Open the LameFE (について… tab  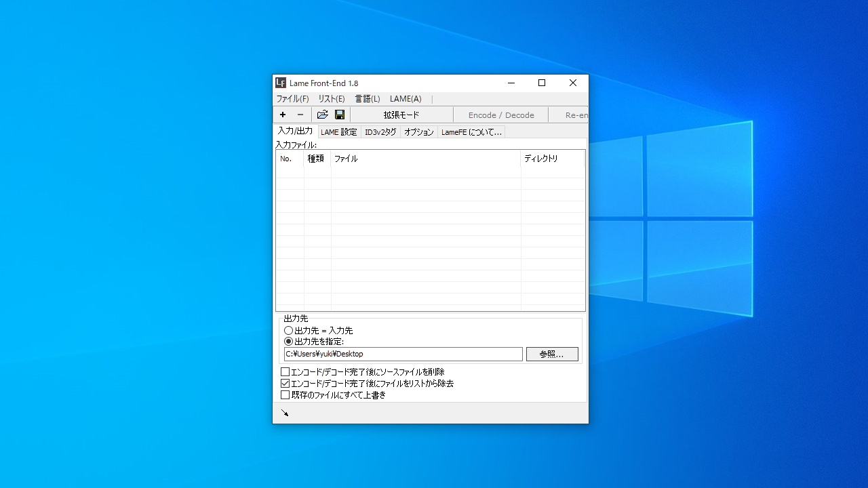471,132
